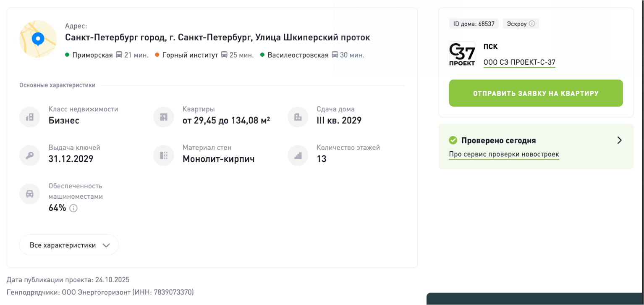Select the Приморская metro station
This screenshot has height=305, width=644.
[92, 55]
